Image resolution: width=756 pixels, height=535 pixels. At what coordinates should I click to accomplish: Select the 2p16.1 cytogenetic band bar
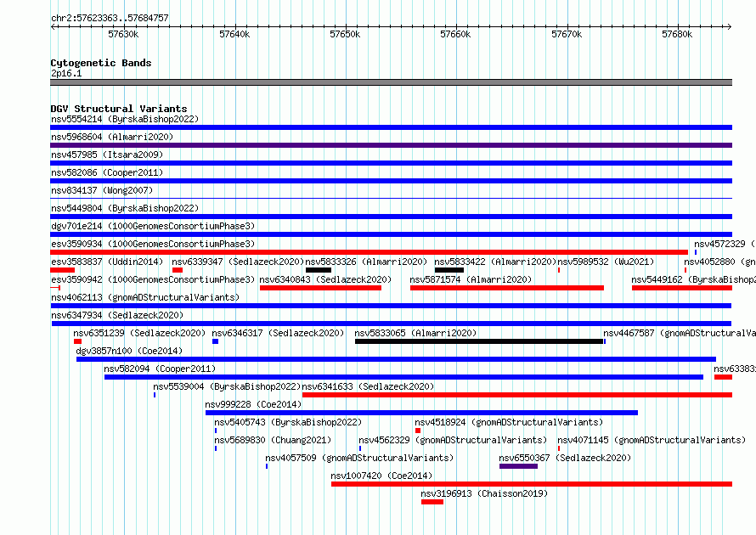[391, 82]
